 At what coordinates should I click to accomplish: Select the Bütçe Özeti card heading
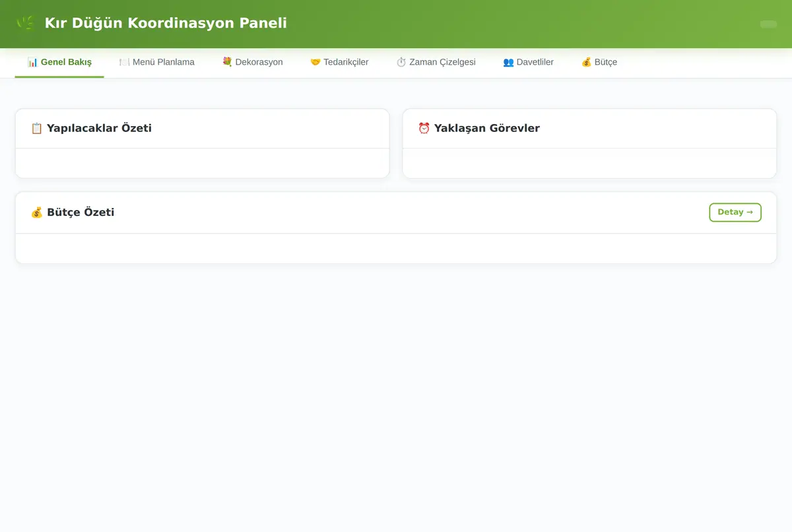tap(73, 213)
